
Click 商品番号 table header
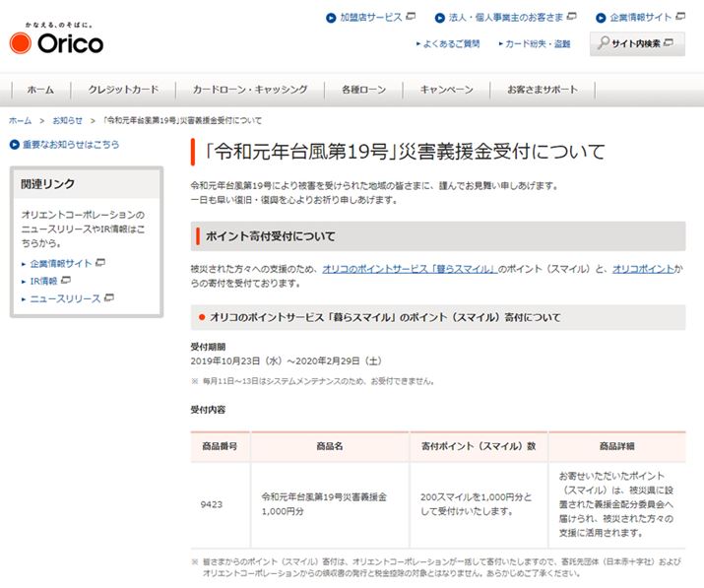click(x=220, y=446)
